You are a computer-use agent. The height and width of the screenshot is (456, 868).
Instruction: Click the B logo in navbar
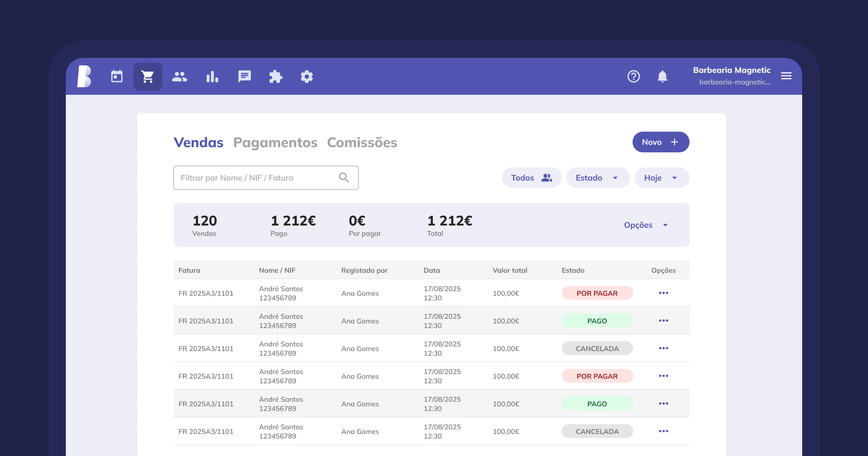tap(84, 76)
